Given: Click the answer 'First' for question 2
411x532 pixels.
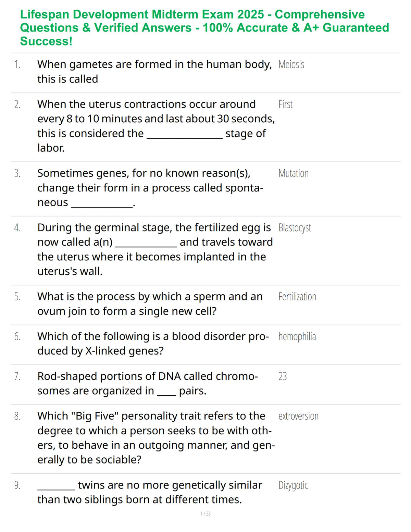Looking at the screenshot, I should pyautogui.click(x=285, y=104).
